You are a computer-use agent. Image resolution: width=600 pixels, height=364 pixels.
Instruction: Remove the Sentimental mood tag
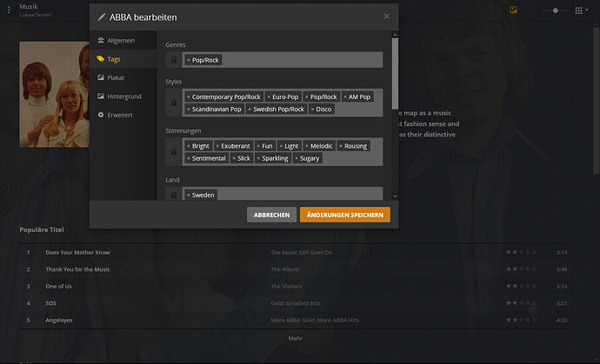coord(189,158)
